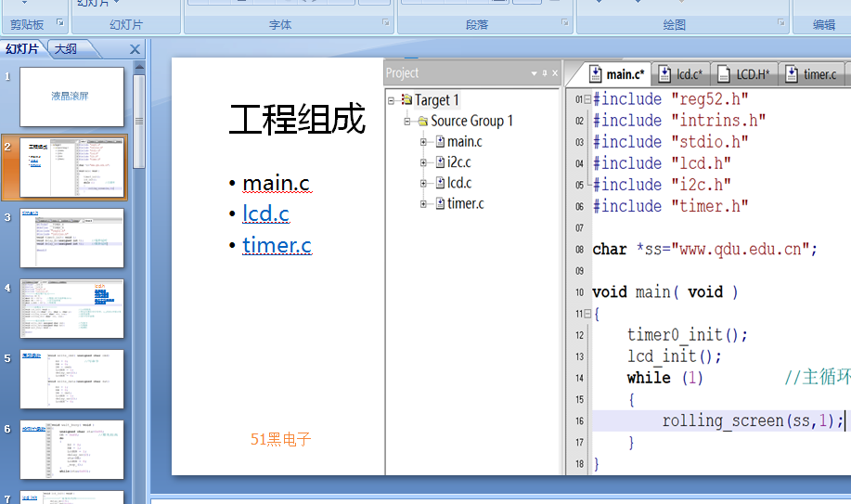Click the void main( void ) line
The height and width of the screenshot is (504, 851).
click(x=665, y=292)
